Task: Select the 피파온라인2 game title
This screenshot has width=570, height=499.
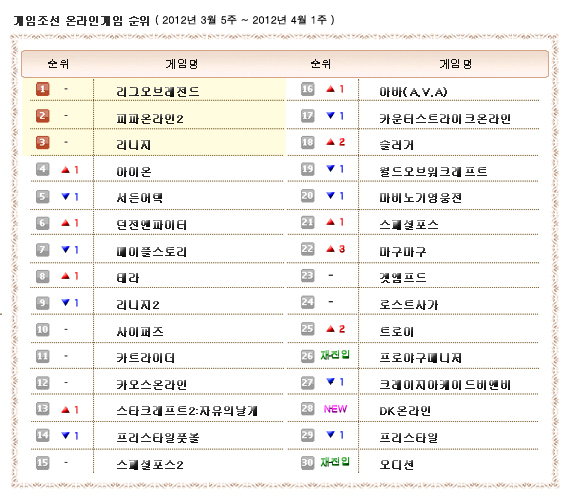Action: click(150, 118)
